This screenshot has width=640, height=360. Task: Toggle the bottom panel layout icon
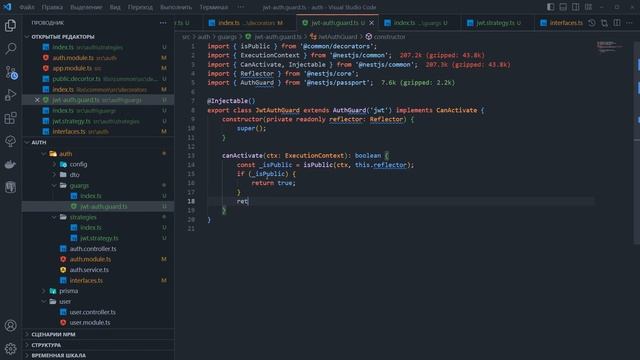coord(563,7)
